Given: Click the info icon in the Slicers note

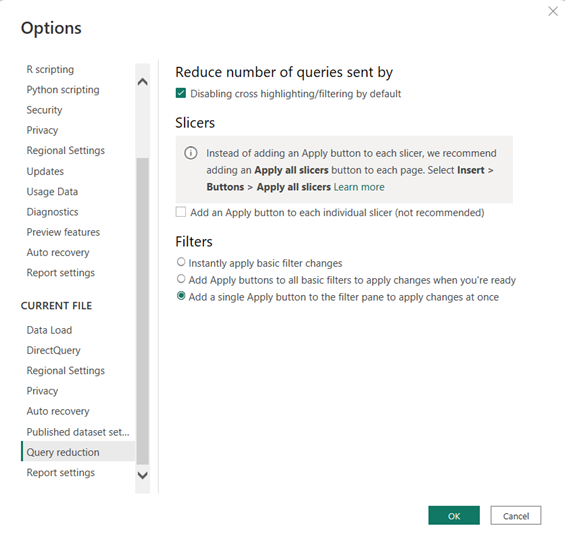Looking at the screenshot, I should (191, 153).
